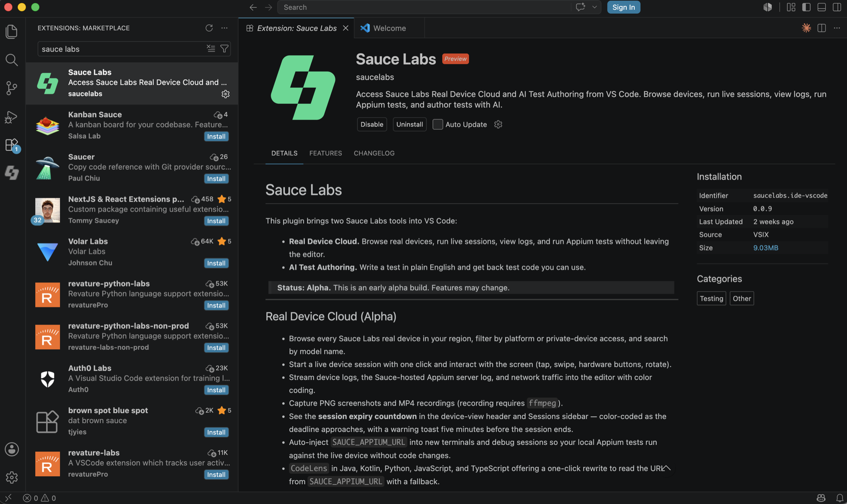Open remote window indicator in status bar
This screenshot has width=847, height=504.
click(8, 498)
